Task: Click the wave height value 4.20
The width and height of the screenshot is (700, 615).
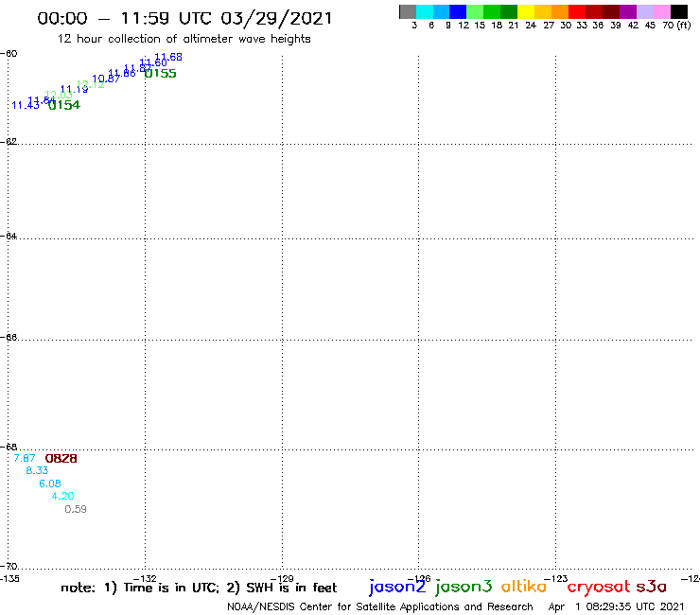Action: 63,496
